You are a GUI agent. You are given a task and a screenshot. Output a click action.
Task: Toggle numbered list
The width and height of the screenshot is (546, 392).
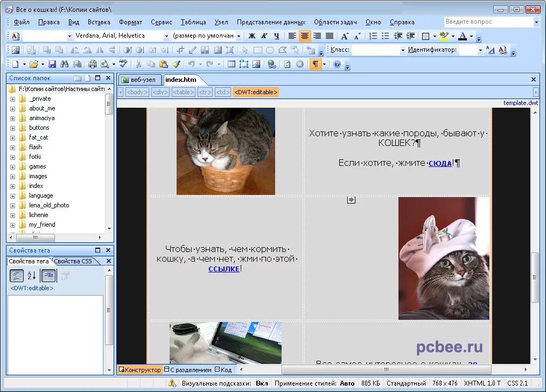(x=373, y=36)
